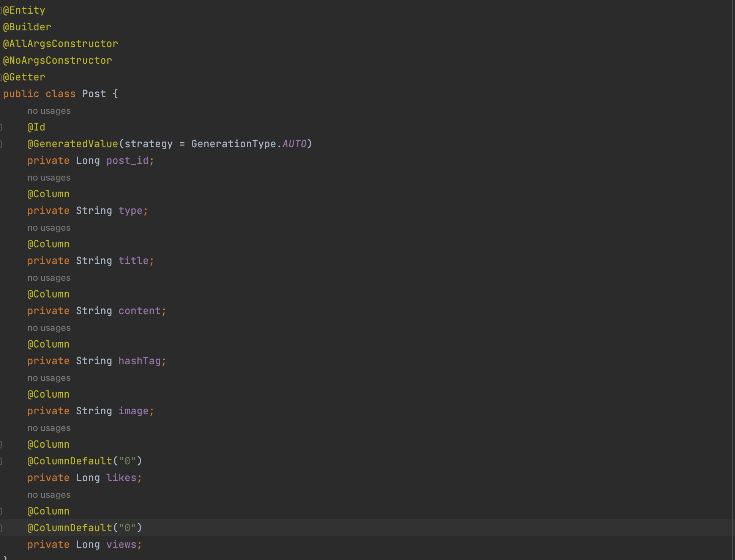Viewport: 735px width, 560px height.
Task: Click the 'no usages' hint above hashTag field
Action: 49,328
